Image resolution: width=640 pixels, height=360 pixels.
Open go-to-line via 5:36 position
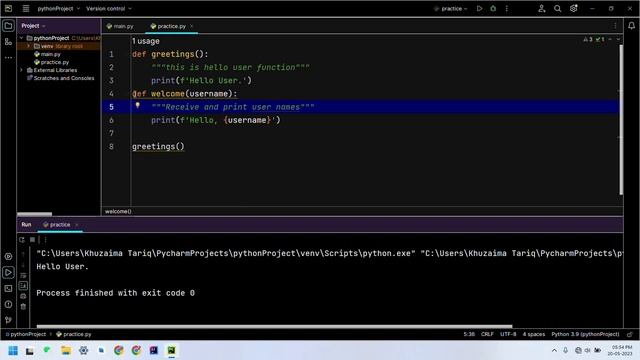(469, 334)
